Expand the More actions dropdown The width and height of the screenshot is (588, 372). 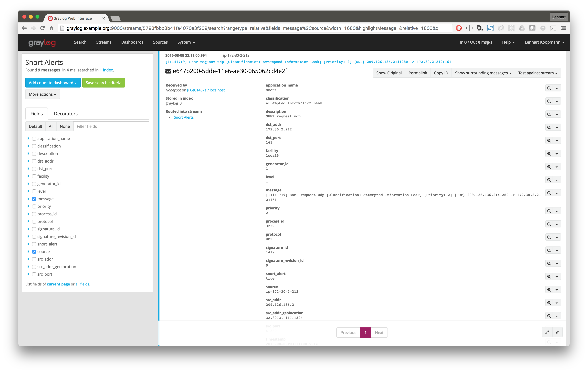[42, 94]
